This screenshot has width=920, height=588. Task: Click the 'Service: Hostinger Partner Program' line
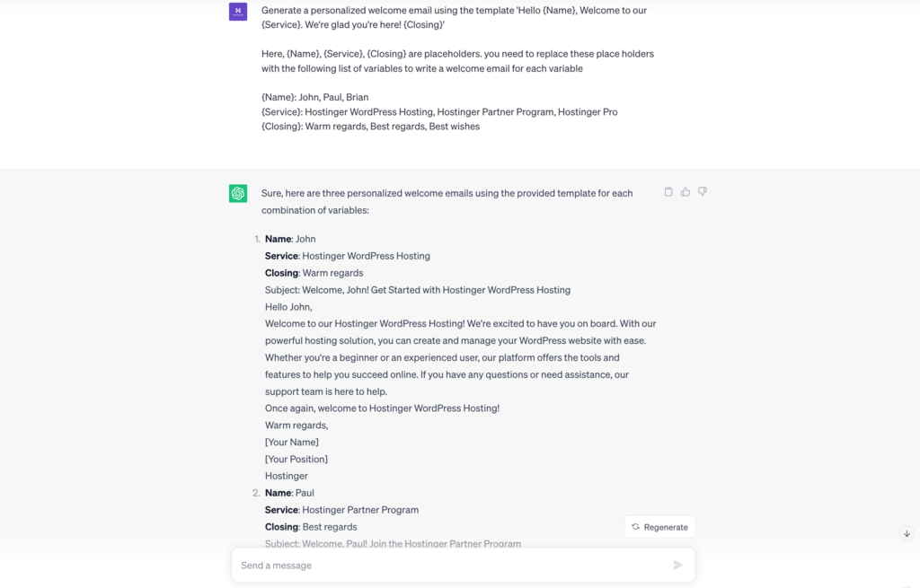pyautogui.click(x=341, y=510)
